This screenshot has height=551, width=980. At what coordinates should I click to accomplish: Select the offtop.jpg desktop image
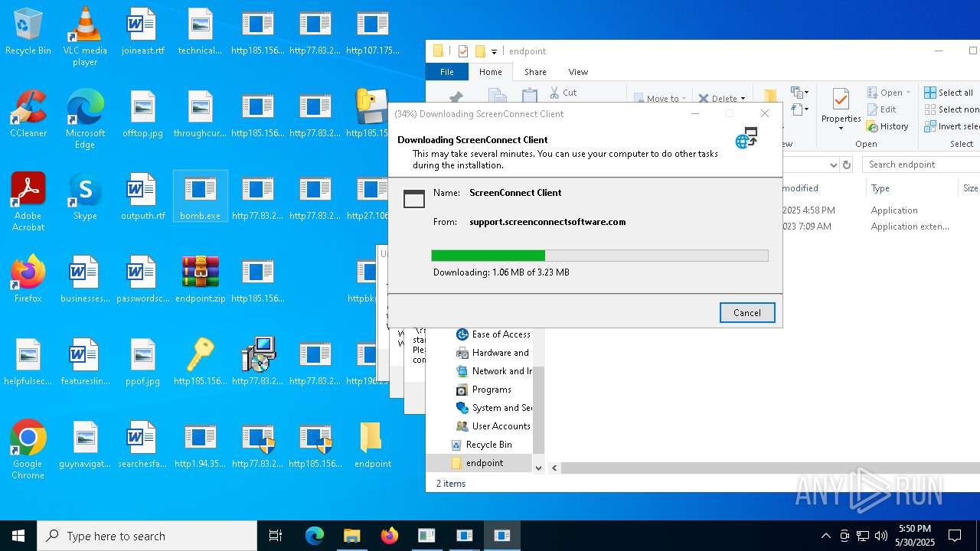point(142,114)
